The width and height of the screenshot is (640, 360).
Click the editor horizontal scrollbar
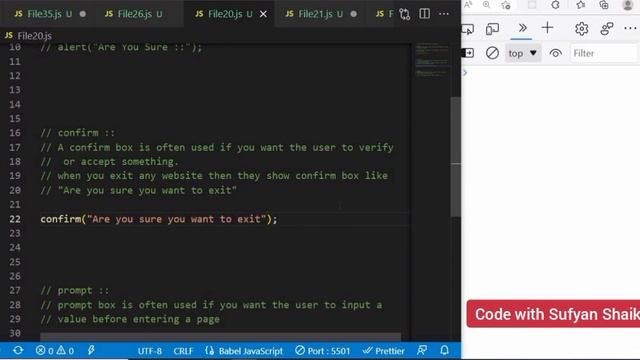tap(220, 337)
